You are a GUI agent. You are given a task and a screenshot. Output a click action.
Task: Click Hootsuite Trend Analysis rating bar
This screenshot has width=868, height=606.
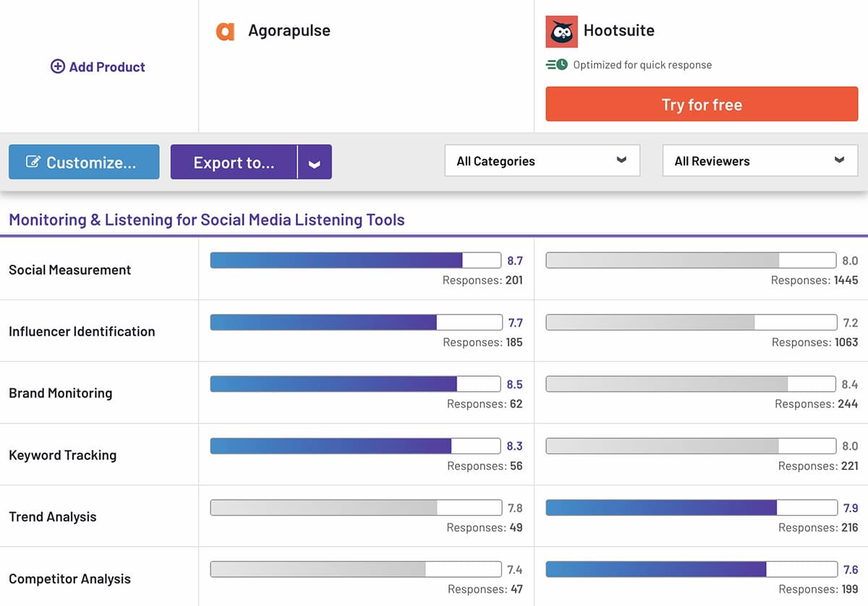[692, 508]
